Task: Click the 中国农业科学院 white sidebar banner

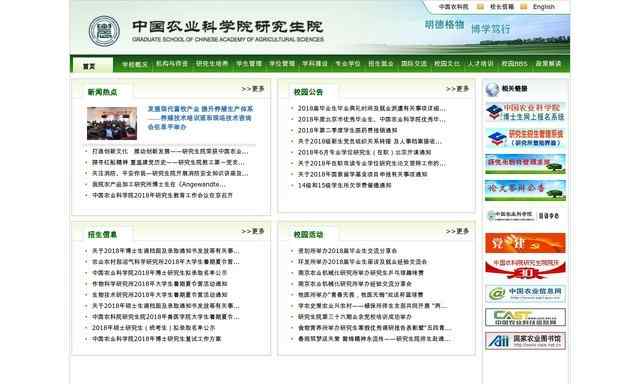Action: tap(525, 216)
